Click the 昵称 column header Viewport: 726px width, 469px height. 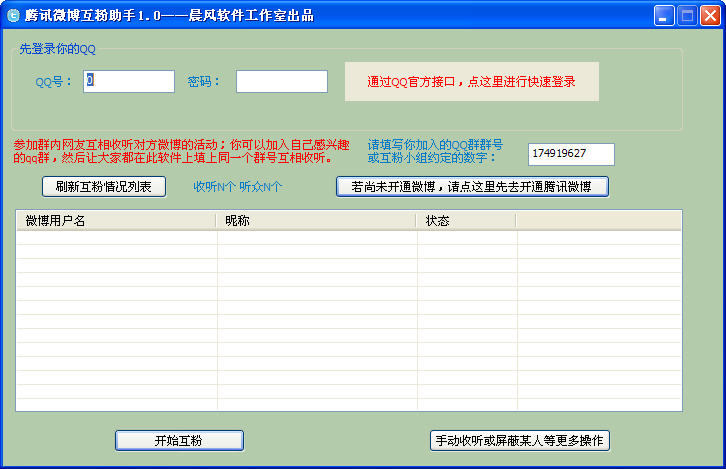[316, 220]
